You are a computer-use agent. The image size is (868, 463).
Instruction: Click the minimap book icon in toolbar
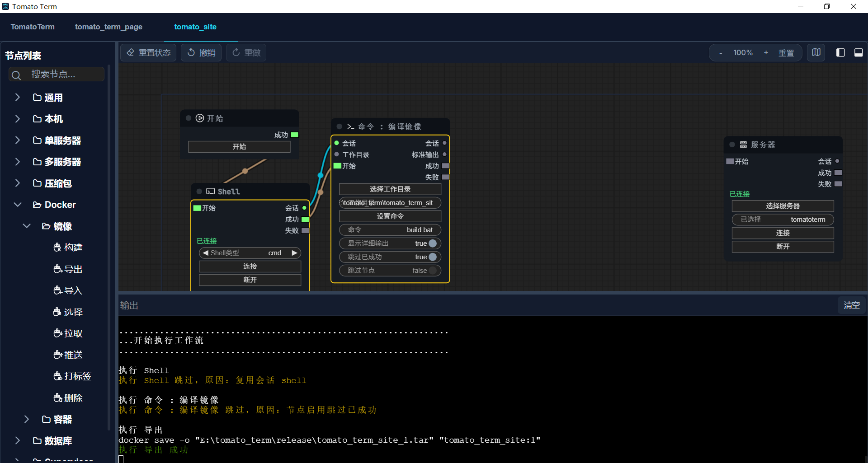816,52
